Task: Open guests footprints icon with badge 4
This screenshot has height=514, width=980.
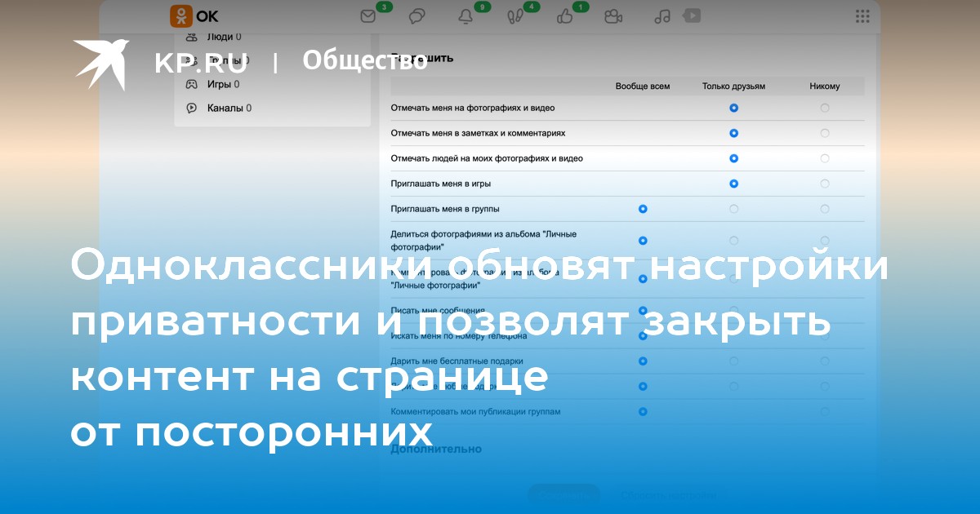Action: [x=514, y=16]
